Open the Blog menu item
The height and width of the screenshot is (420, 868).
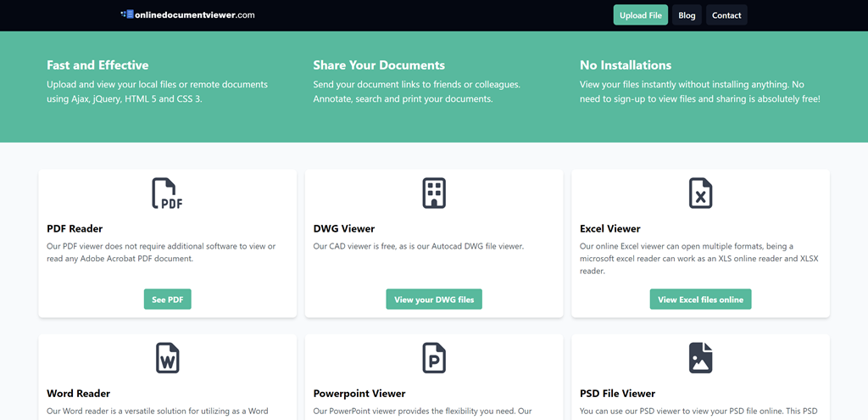[687, 15]
